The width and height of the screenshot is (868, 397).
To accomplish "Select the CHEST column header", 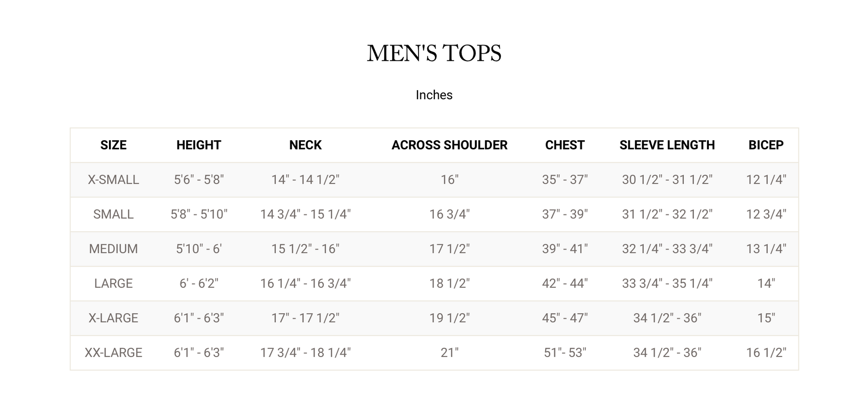I will 565,145.
